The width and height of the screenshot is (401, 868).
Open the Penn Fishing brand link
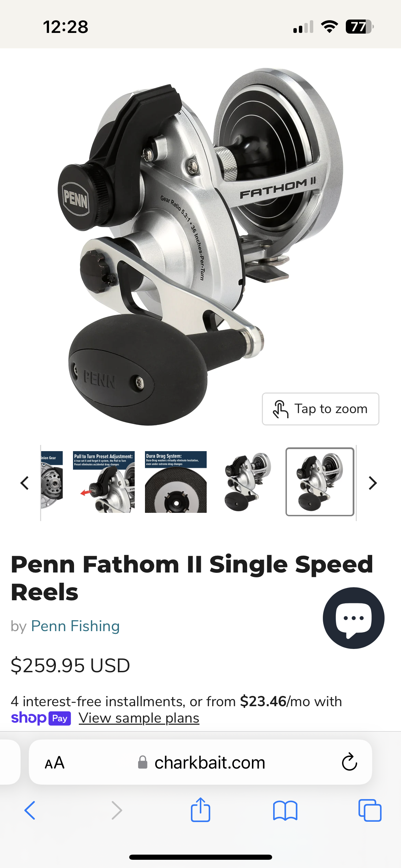coord(75,626)
